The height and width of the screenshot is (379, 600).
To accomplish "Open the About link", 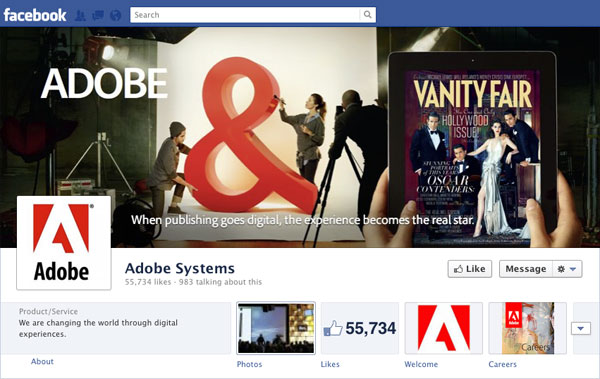I will click(42, 361).
